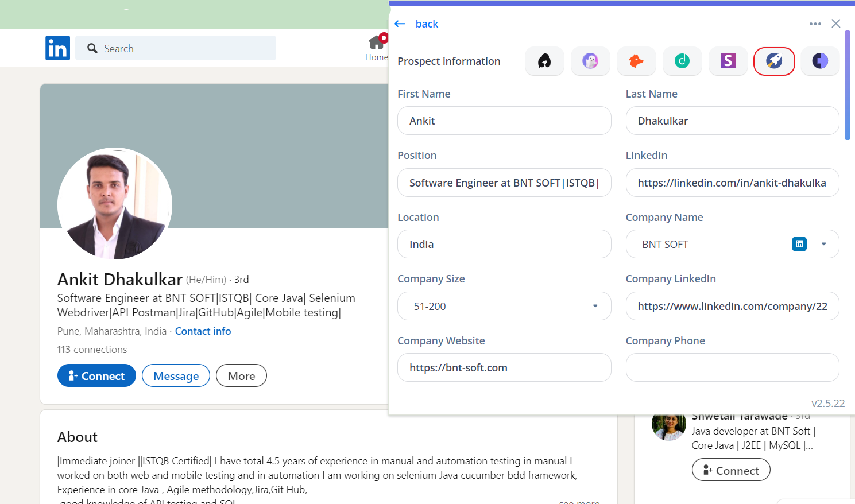Open the Company Size 51-200 dropdown
Viewport: 855px width, 504px height.
tap(504, 306)
